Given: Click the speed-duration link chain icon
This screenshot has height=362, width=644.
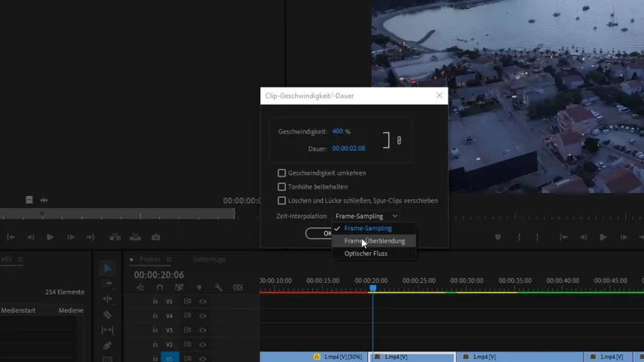Looking at the screenshot, I should (399, 140).
